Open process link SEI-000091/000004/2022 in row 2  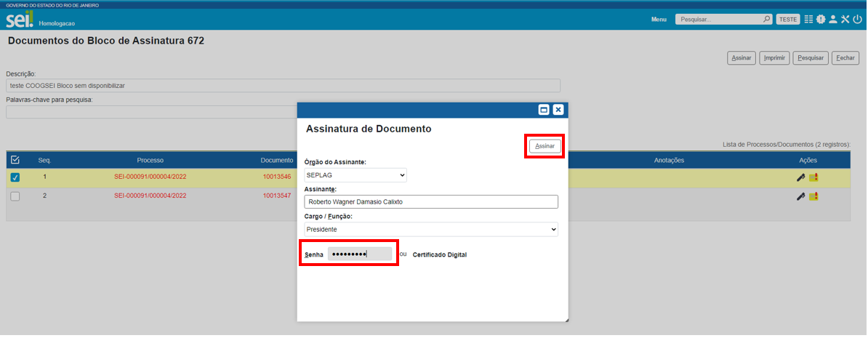pyautogui.click(x=150, y=196)
